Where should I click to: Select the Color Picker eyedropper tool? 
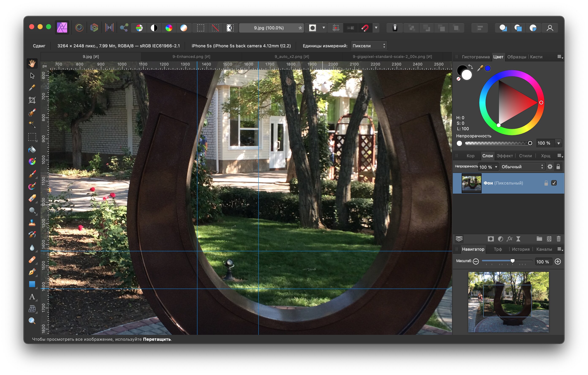point(32,88)
